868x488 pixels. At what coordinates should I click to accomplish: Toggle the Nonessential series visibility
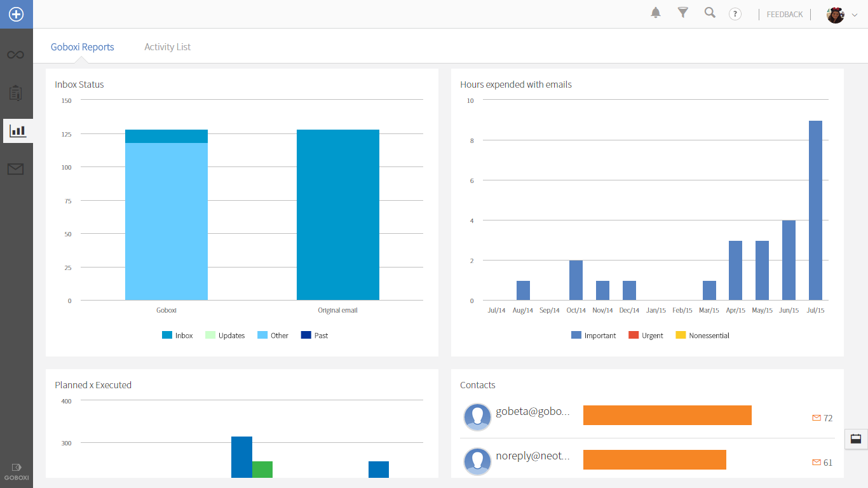[x=702, y=335]
